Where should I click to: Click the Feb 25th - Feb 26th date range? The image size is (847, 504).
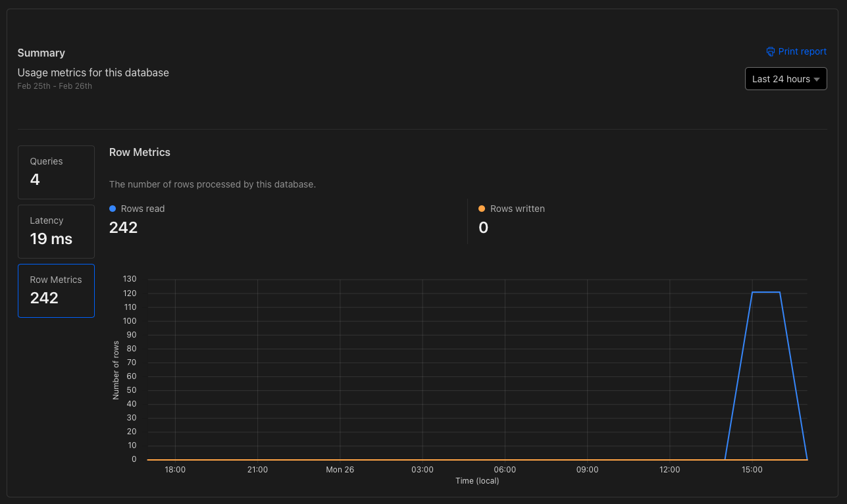pyautogui.click(x=54, y=86)
